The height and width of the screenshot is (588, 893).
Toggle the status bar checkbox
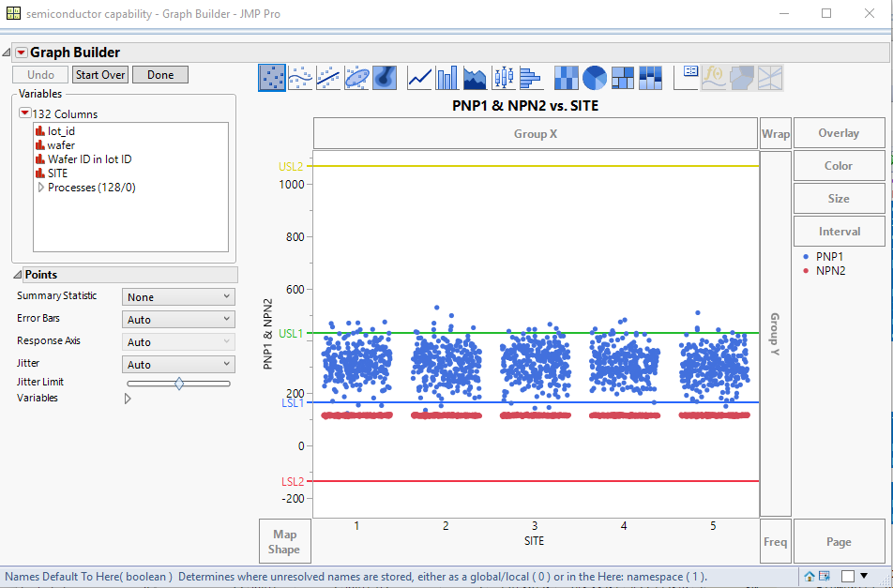tap(848, 576)
